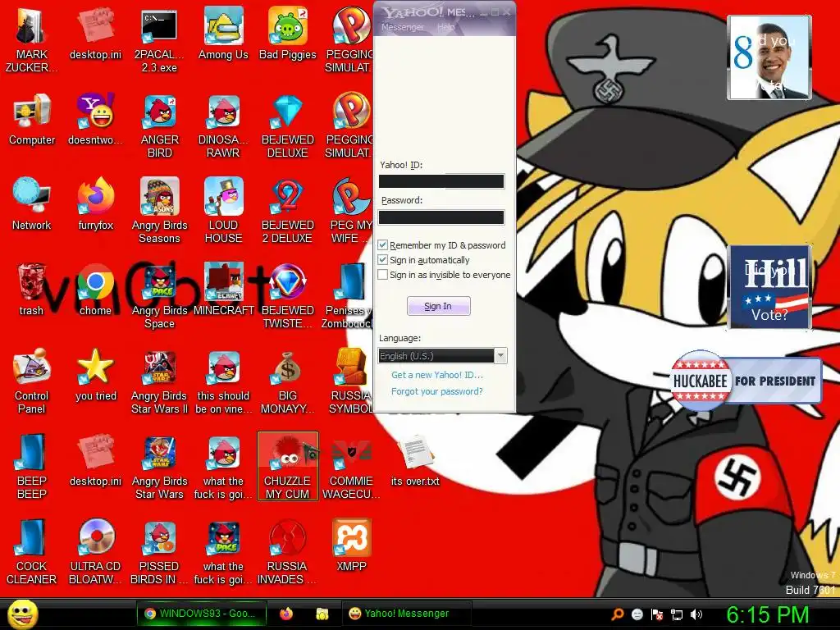Screen dimensions: 840x630
Task: Select the MINECRAFT desktop icon
Action: [223, 288]
